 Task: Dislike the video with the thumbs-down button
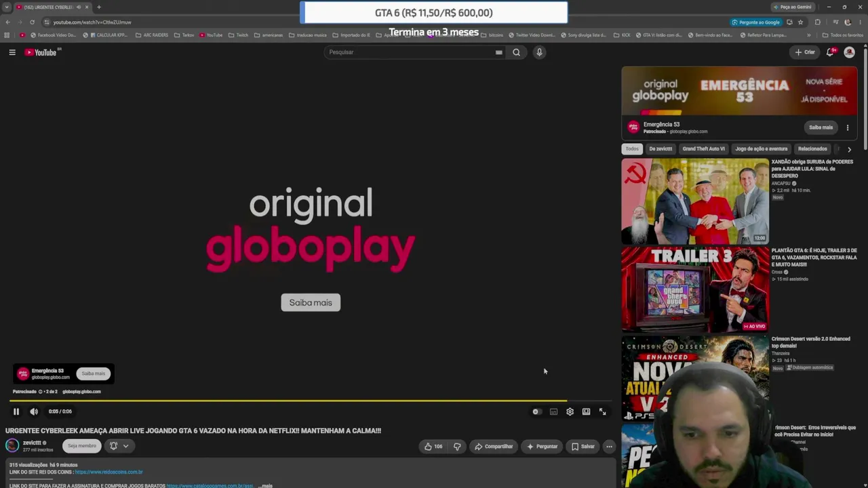(x=457, y=446)
